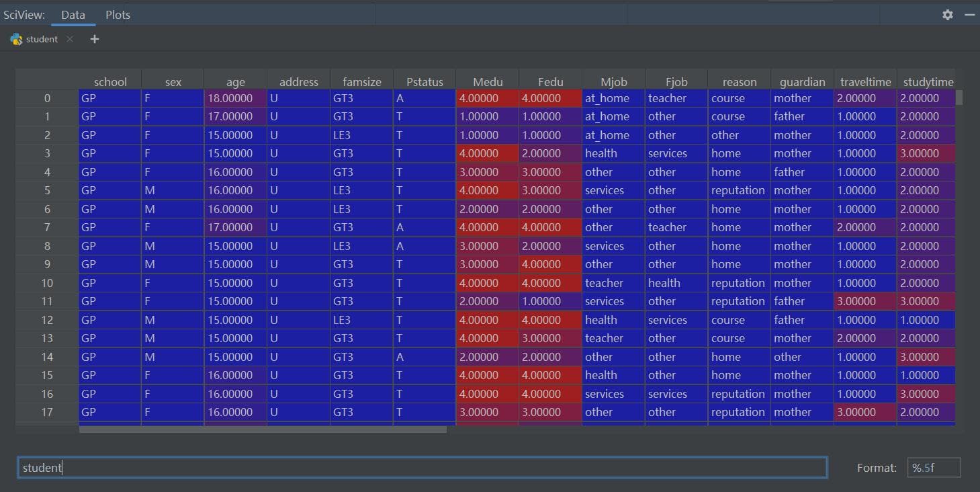Hide the SciView panel with minus icon
980x492 pixels.
click(969, 15)
